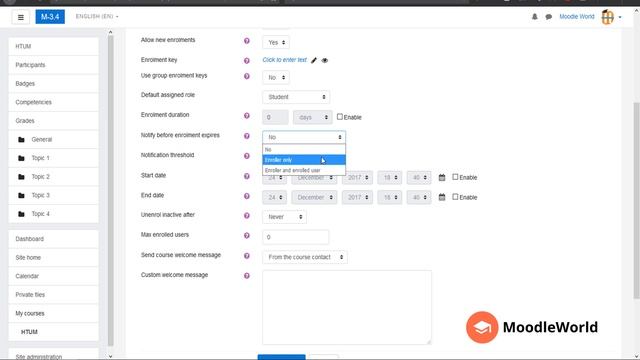This screenshot has width=640, height=360.
Task: Open help for Custom welcome message
Action: coord(247,276)
